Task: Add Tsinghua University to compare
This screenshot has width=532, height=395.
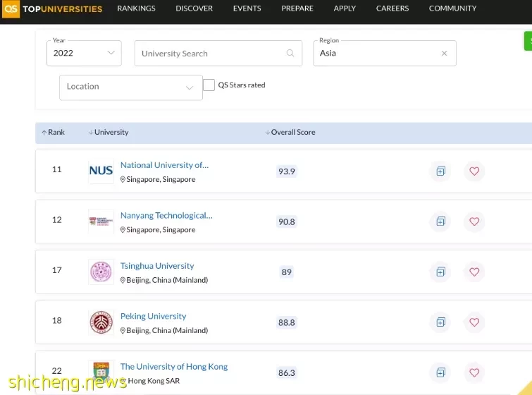Action: pyautogui.click(x=440, y=272)
